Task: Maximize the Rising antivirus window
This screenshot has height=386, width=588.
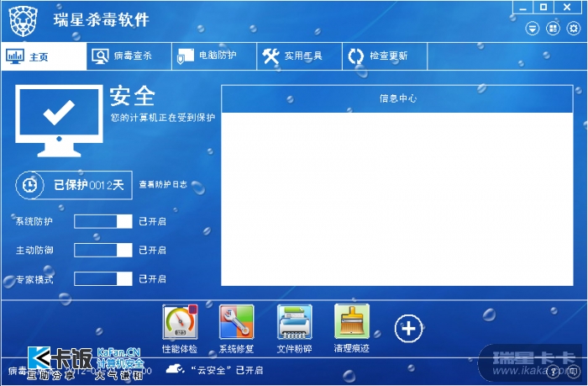Action: [x=543, y=8]
